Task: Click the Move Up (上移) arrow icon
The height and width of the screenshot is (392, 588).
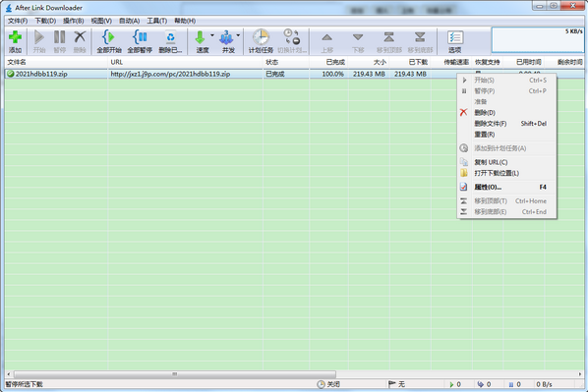Action: tap(327, 37)
